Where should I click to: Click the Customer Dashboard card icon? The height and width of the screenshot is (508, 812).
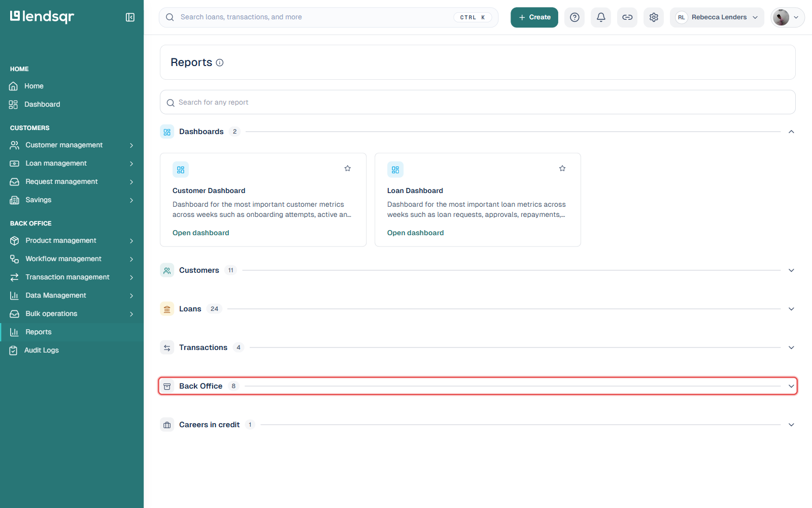tap(181, 170)
